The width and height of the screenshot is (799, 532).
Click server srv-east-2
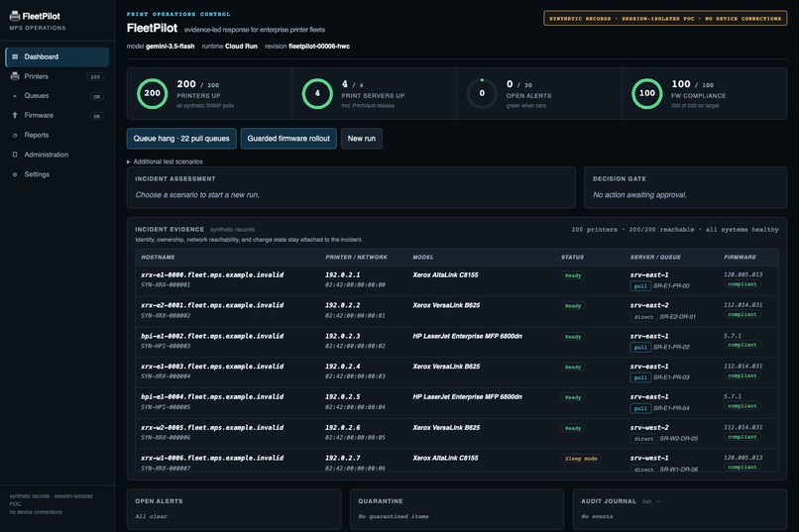point(649,305)
